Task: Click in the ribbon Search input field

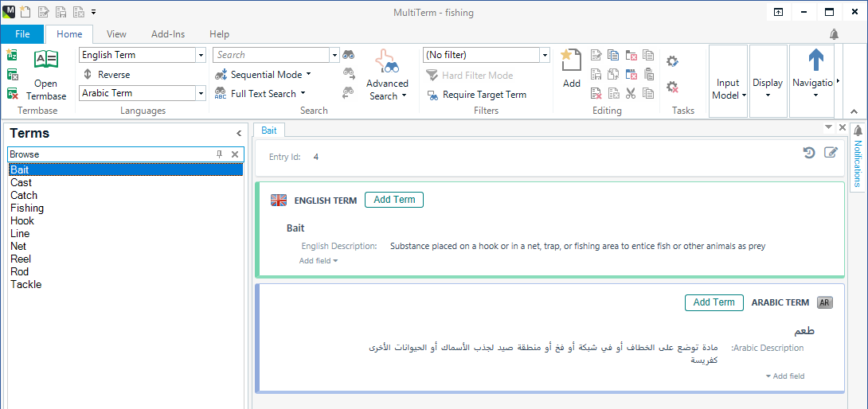Action: 272,55
